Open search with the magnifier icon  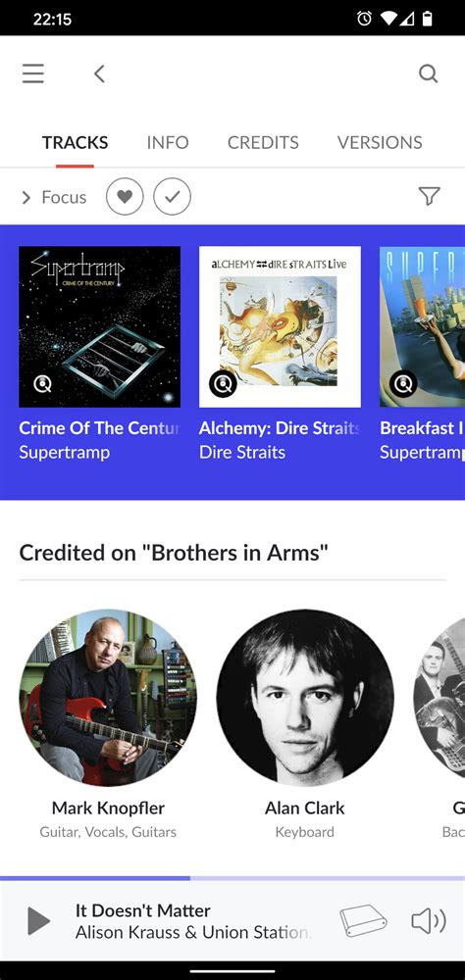point(428,73)
